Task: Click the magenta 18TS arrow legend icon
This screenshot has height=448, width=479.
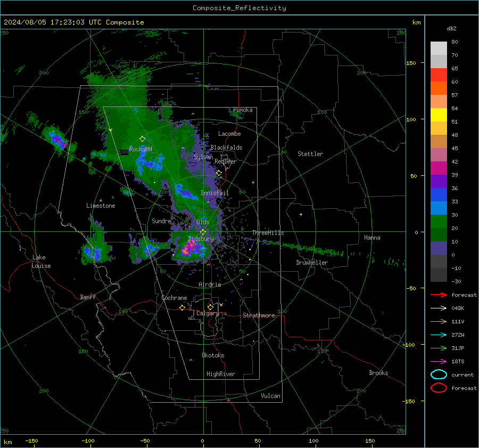Action: (x=439, y=362)
